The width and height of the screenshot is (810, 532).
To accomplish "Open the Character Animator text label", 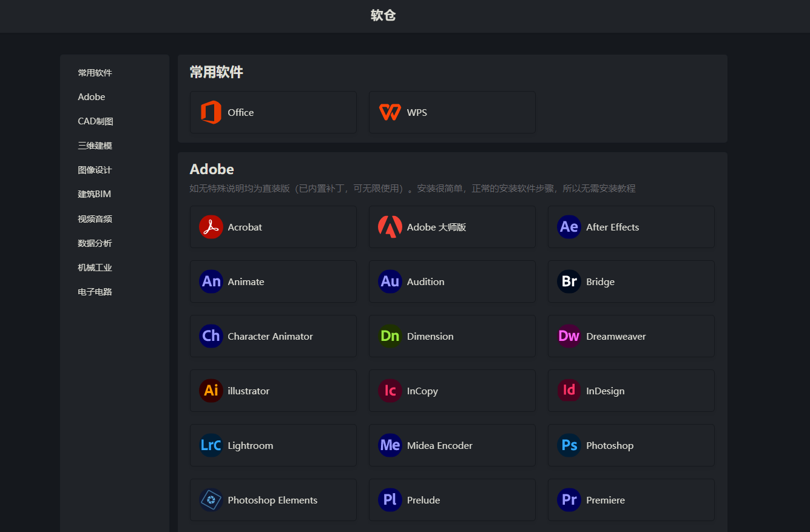I will coord(271,336).
